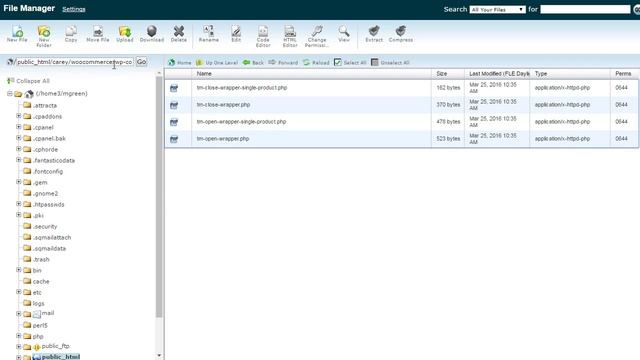Navigate Forward in file list
The image size is (640, 360).
pyautogui.click(x=283, y=62)
